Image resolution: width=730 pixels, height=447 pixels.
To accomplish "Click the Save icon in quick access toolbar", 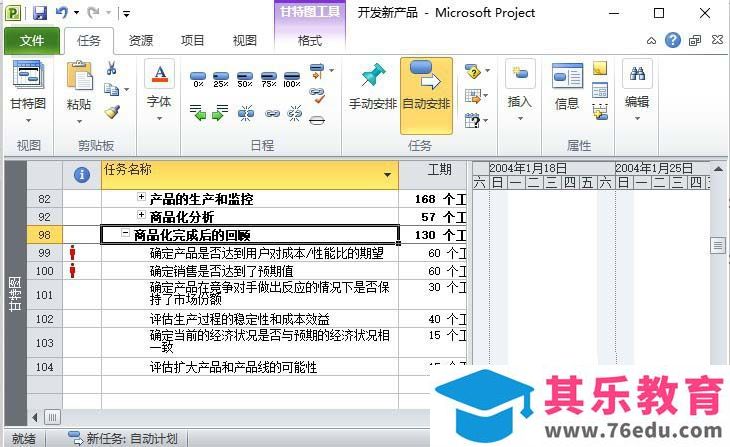I will point(40,13).
